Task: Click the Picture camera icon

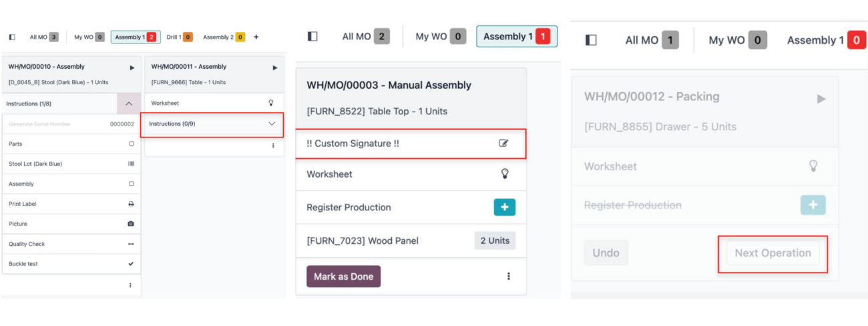Action: 131,224
